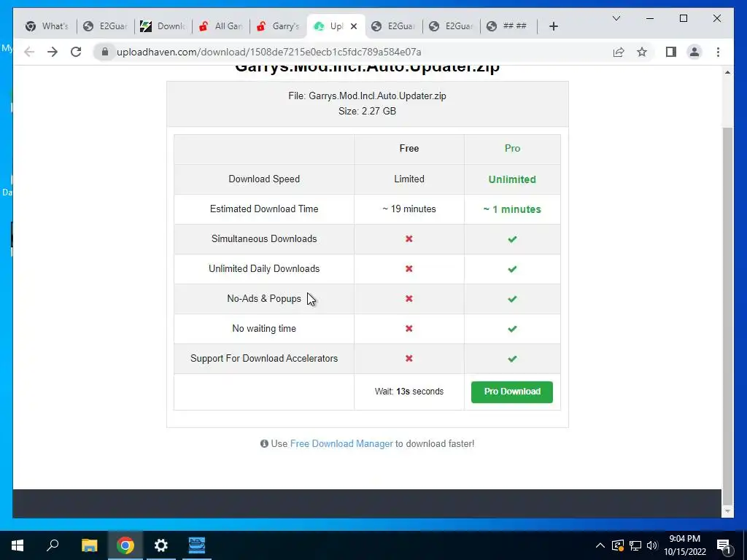Screen dimensions: 747x560
Task: Switch to first E2Guardian tab
Action: click(105, 26)
